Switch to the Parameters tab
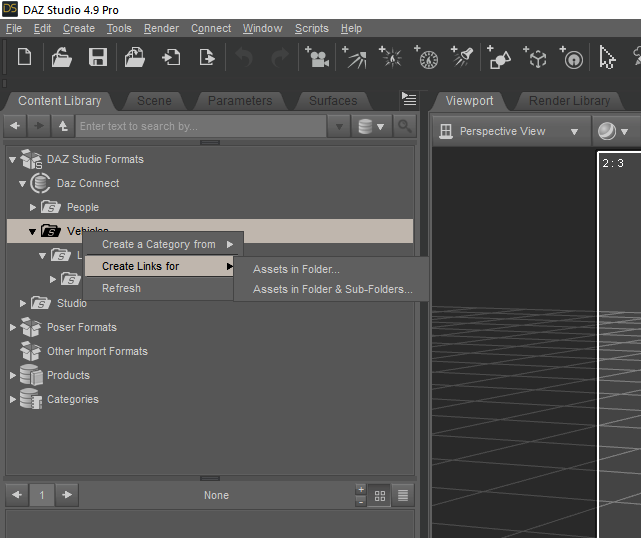 240,101
